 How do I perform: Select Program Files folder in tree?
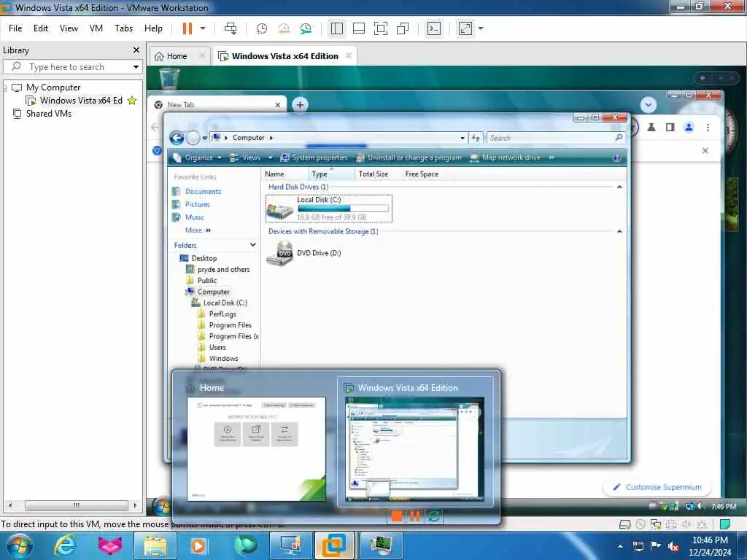[x=225, y=325]
